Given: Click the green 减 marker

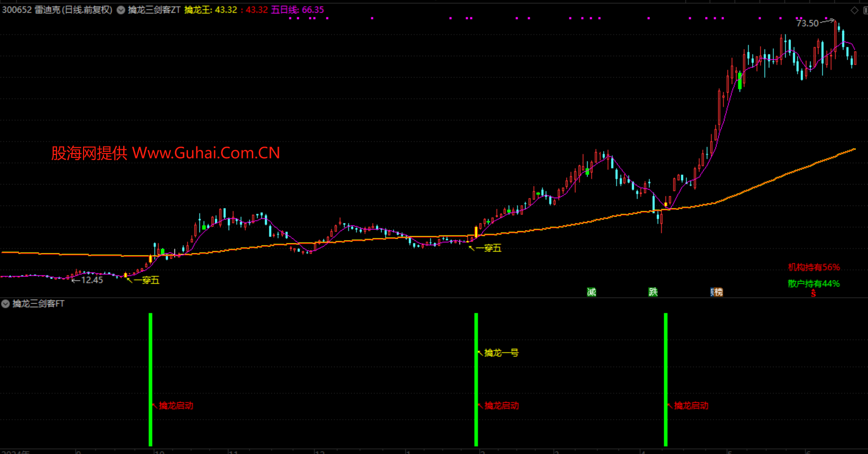Looking at the screenshot, I should pyautogui.click(x=591, y=292).
